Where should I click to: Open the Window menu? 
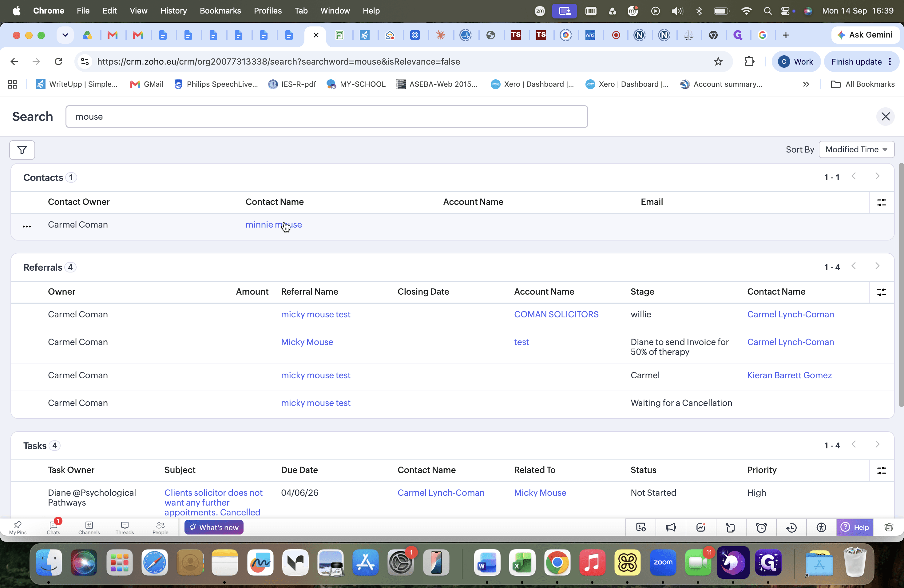(335, 11)
